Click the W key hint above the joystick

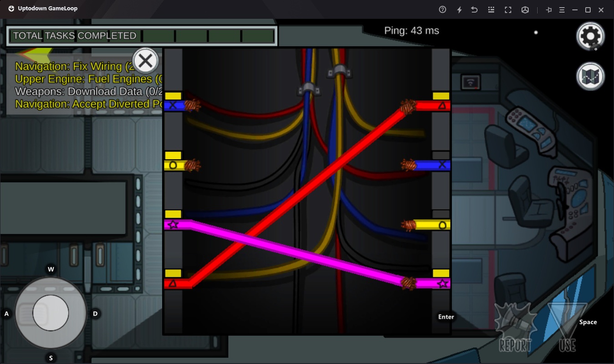(51, 269)
